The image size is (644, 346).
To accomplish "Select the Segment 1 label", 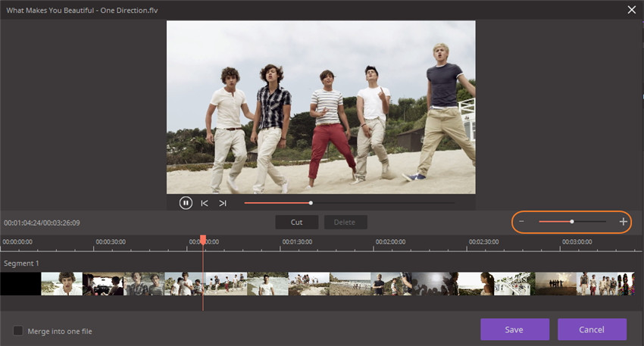I will [x=21, y=263].
